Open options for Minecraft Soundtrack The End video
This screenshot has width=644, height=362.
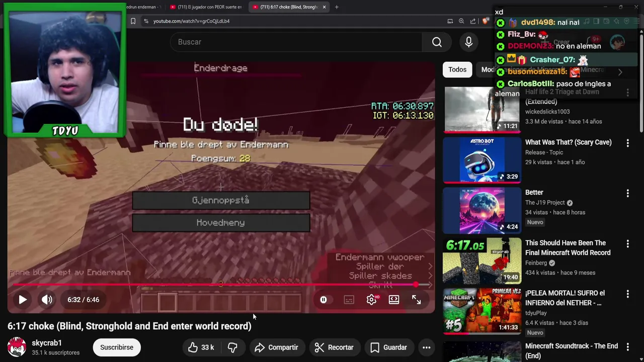point(627,347)
